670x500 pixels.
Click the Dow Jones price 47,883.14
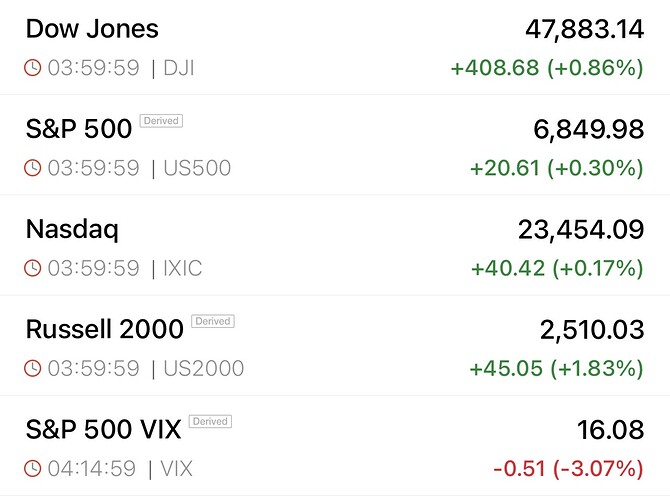pos(584,29)
